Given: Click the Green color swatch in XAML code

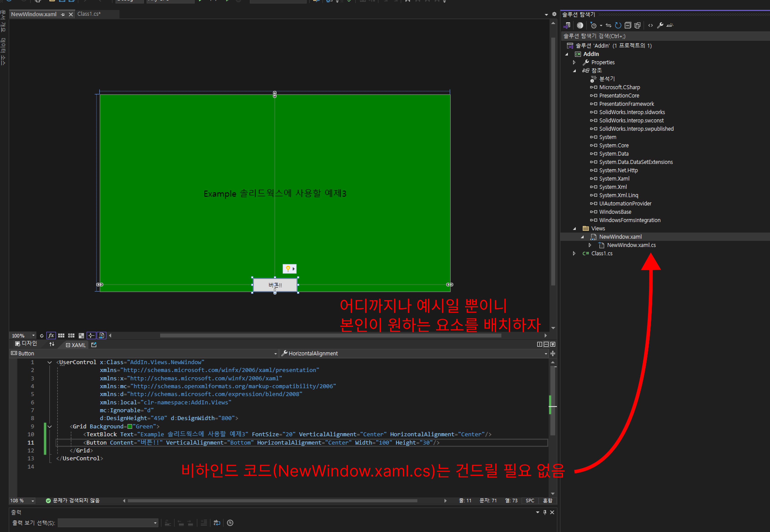Looking at the screenshot, I should pyautogui.click(x=130, y=427).
